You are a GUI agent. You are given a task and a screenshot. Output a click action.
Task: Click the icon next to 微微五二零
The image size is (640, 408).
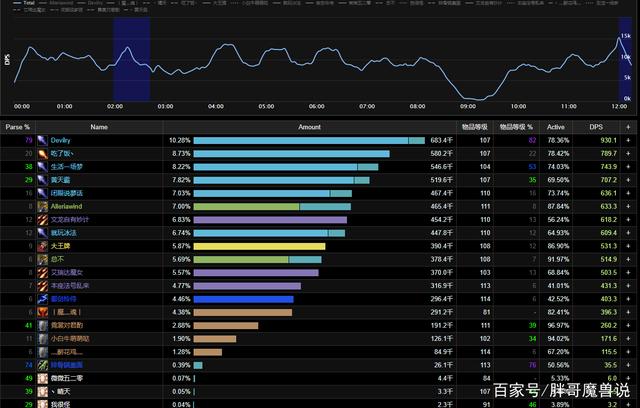42,378
